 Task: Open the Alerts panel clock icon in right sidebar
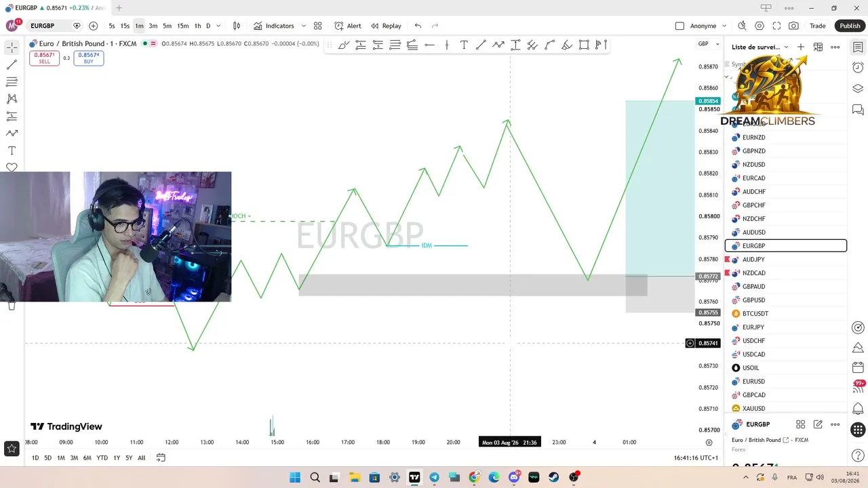click(x=858, y=68)
